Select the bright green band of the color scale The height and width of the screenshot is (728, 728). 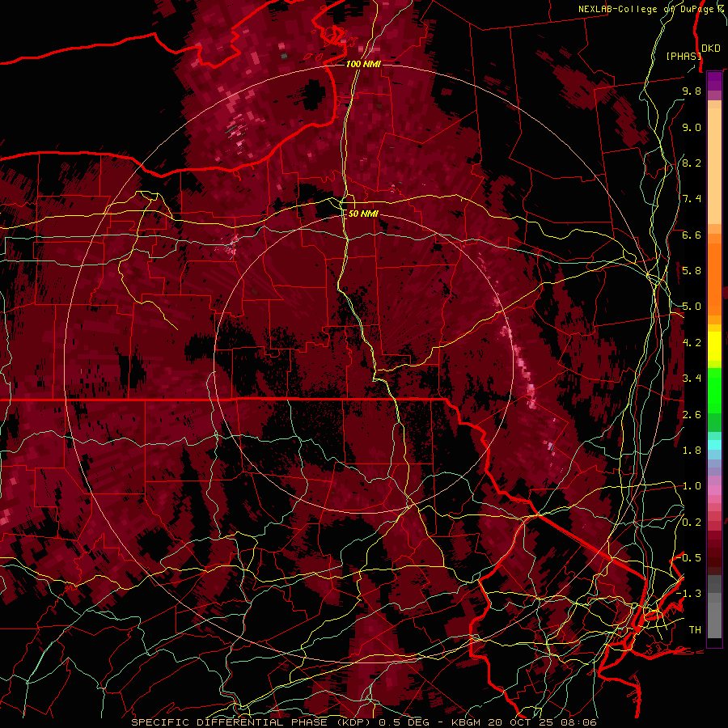[714, 392]
